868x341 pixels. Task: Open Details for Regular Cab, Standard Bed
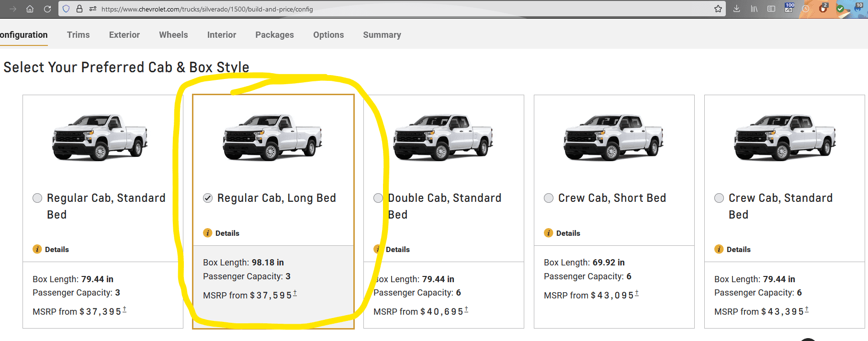click(57, 249)
